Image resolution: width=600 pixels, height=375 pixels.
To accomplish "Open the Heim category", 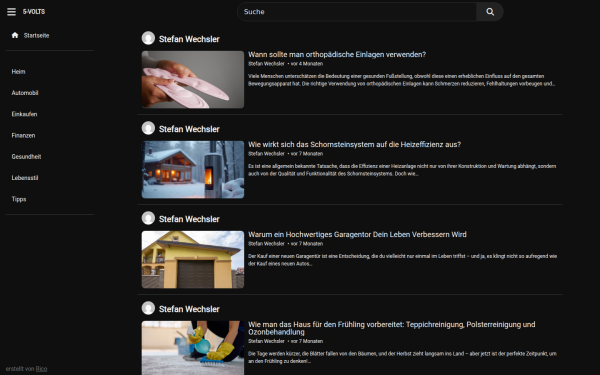I will click(x=18, y=72).
